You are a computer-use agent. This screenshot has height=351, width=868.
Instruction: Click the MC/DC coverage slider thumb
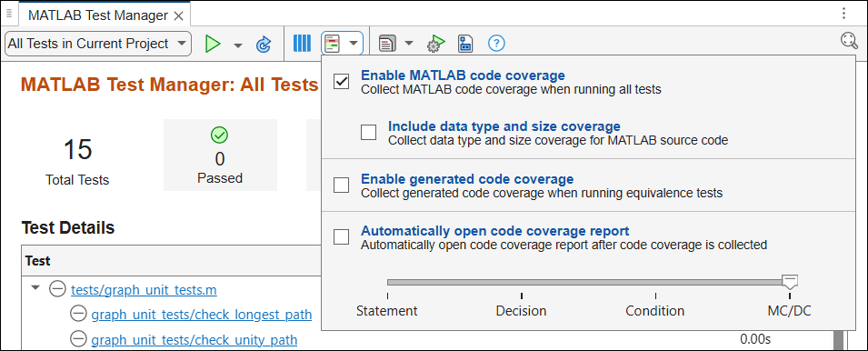tap(790, 281)
